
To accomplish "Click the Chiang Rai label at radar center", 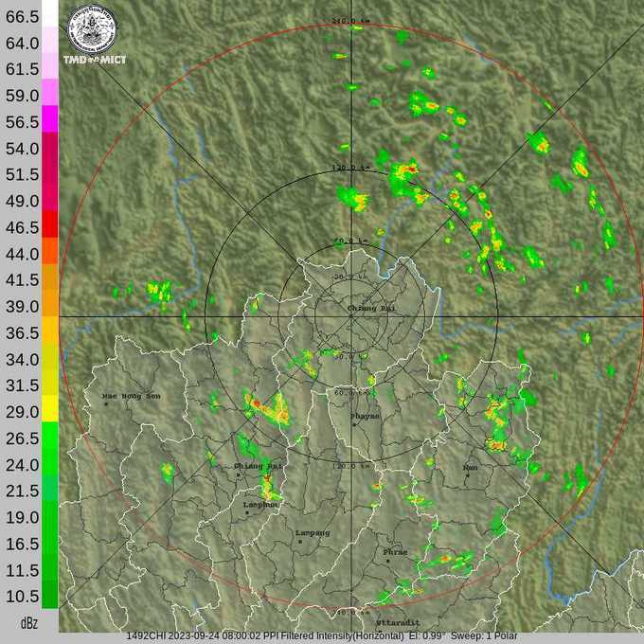I will 370,309.
